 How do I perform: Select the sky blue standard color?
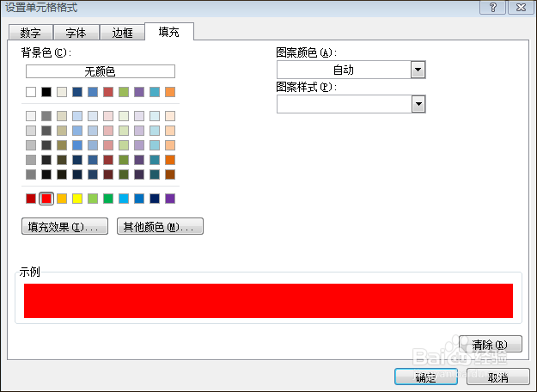coord(124,199)
